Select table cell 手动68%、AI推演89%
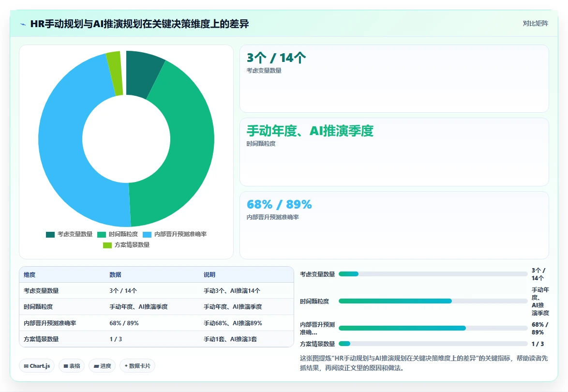Image resolution: width=568 pixels, height=392 pixels. click(x=233, y=323)
